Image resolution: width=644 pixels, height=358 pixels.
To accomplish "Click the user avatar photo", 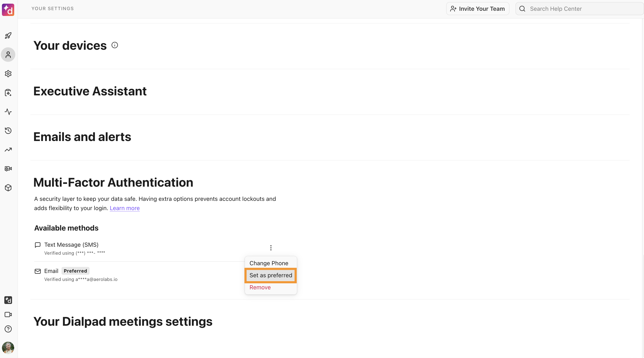I will click(x=8, y=348).
